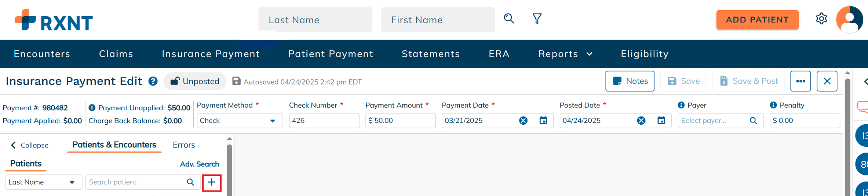This screenshot has width=868, height=196.
Task: Expand the Payment Method dropdown
Action: [240, 121]
